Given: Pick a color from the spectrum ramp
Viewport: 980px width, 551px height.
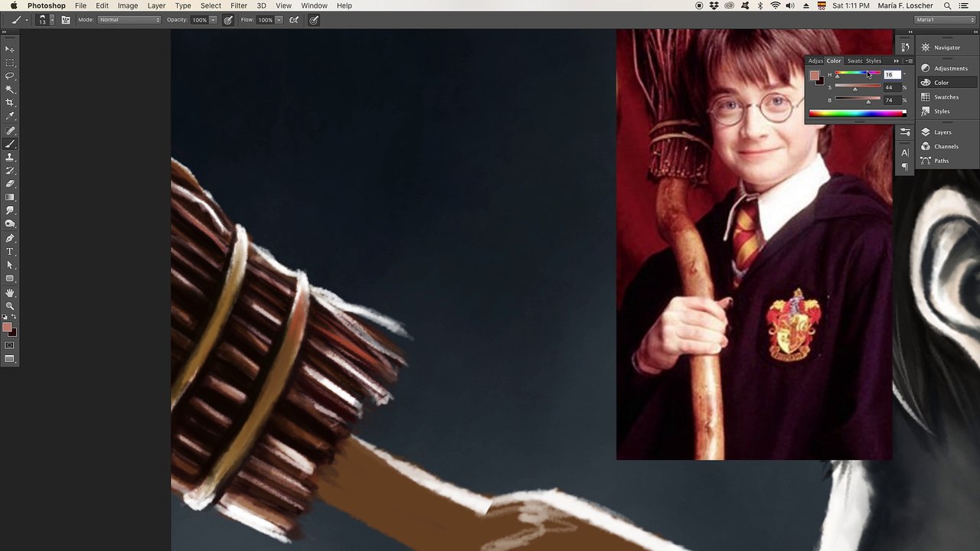Looking at the screenshot, I should point(857,114).
